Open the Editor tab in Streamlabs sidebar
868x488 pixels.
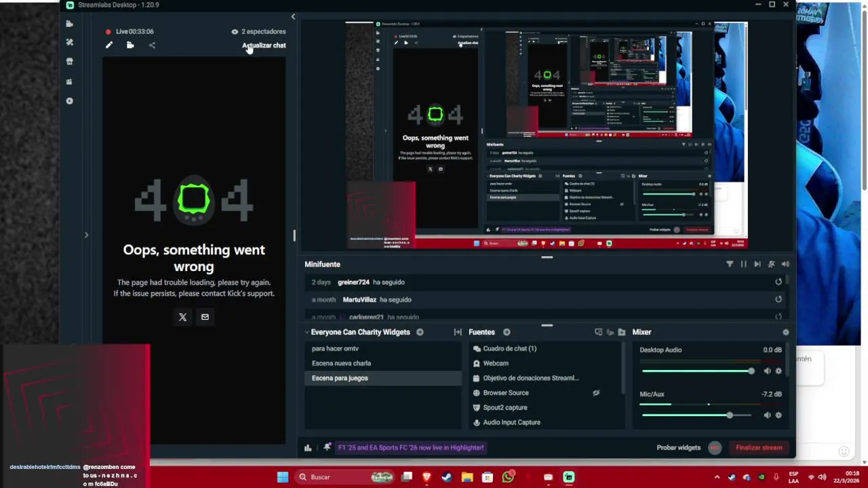[69, 24]
